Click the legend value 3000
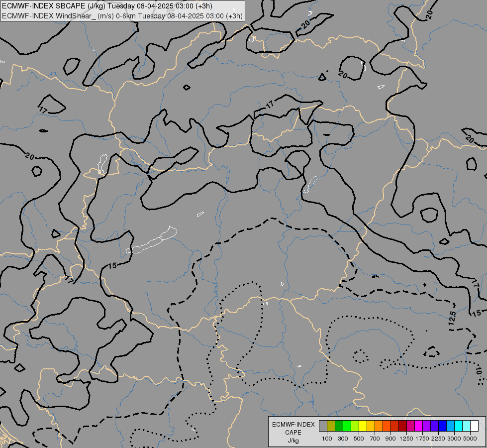Screen dimensions: 487x448 click(454, 439)
